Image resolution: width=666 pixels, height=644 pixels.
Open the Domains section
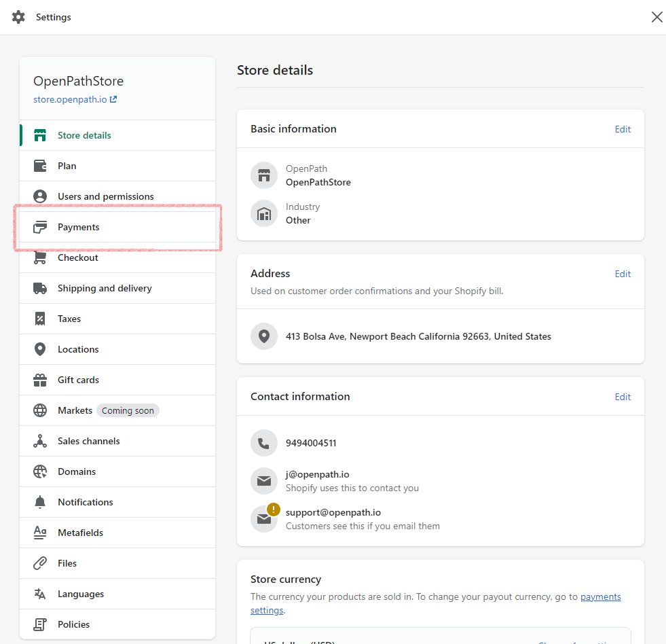tap(117, 472)
